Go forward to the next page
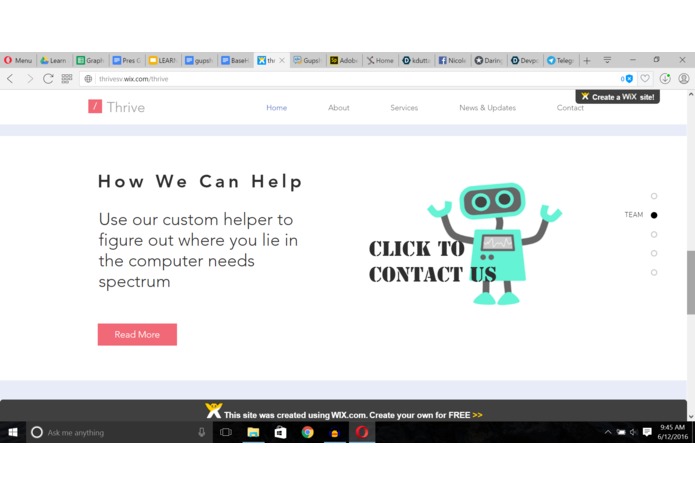 pyautogui.click(x=30, y=79)
